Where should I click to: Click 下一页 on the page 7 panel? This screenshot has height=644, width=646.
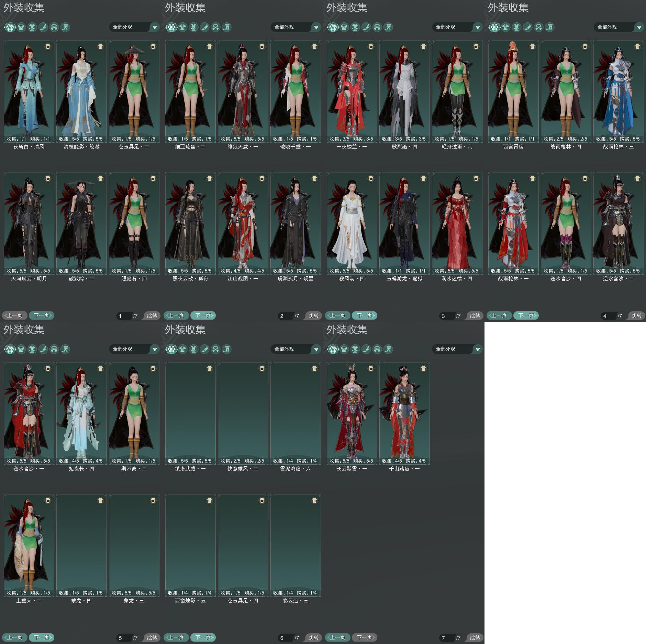coord(365,637)
